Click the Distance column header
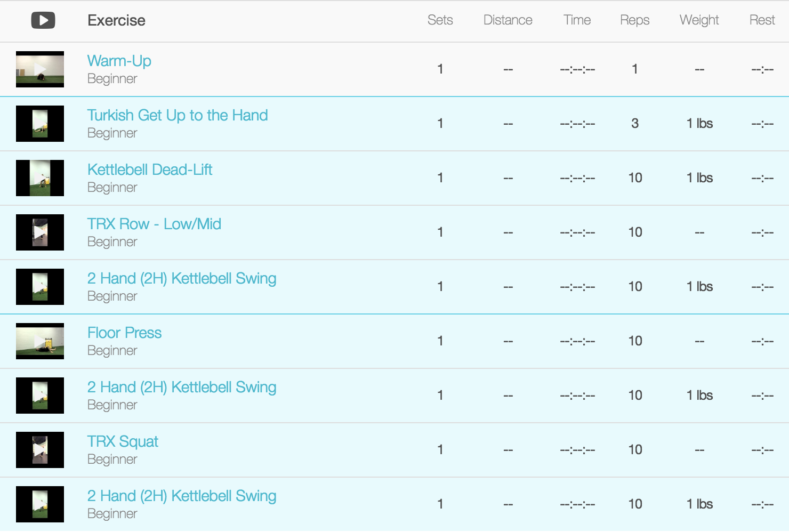 pyautogui.click(x=508, y=20)
